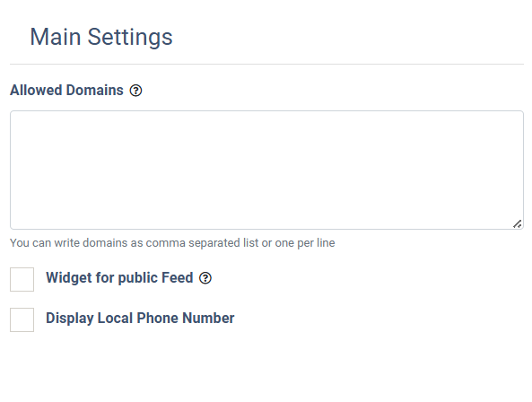View public Feed widget help question mark

pos(205,278)
